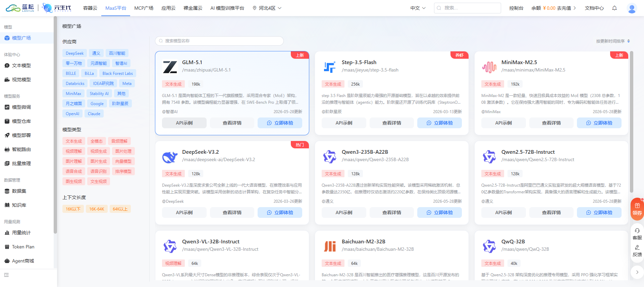Expand the floating panel arrow button
Viewport: 644px width, 287px height.
[637, 272]
